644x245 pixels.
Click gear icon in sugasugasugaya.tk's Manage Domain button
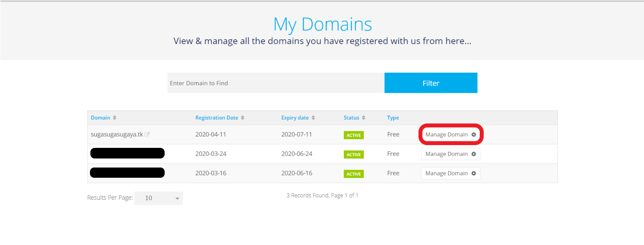point(473,134)
